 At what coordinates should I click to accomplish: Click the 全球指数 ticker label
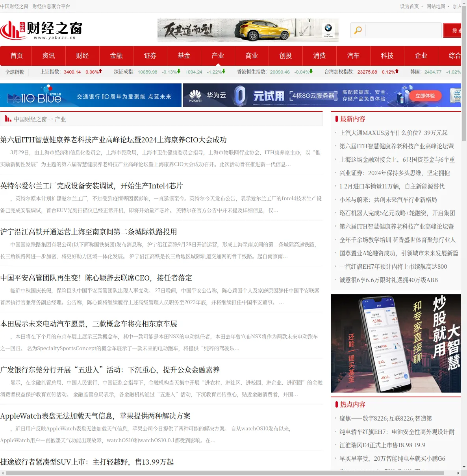15,72
